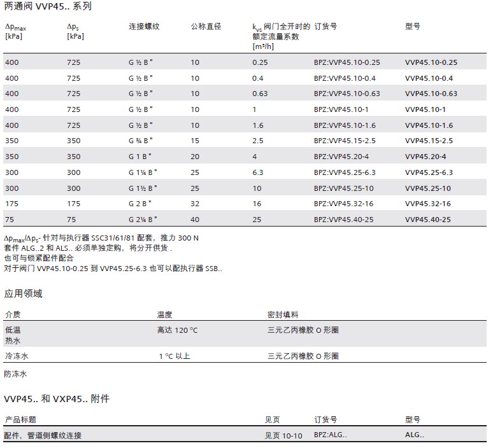Click the 也可与锁紧配件配合 note

pyautogui.click(x=39, y=258)
